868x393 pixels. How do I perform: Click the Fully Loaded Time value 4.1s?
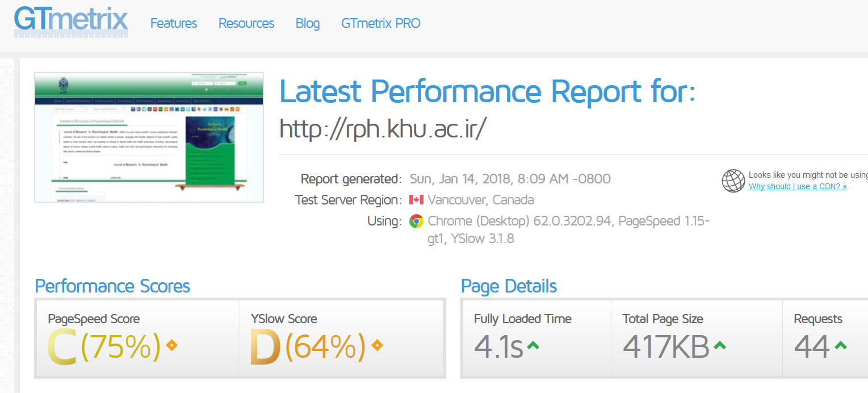click(x=498, y=346)
